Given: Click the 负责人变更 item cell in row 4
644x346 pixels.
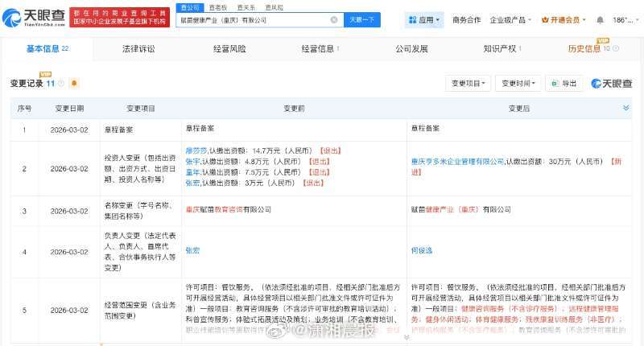Looking at the screenshot, I should tap(140, 252).
